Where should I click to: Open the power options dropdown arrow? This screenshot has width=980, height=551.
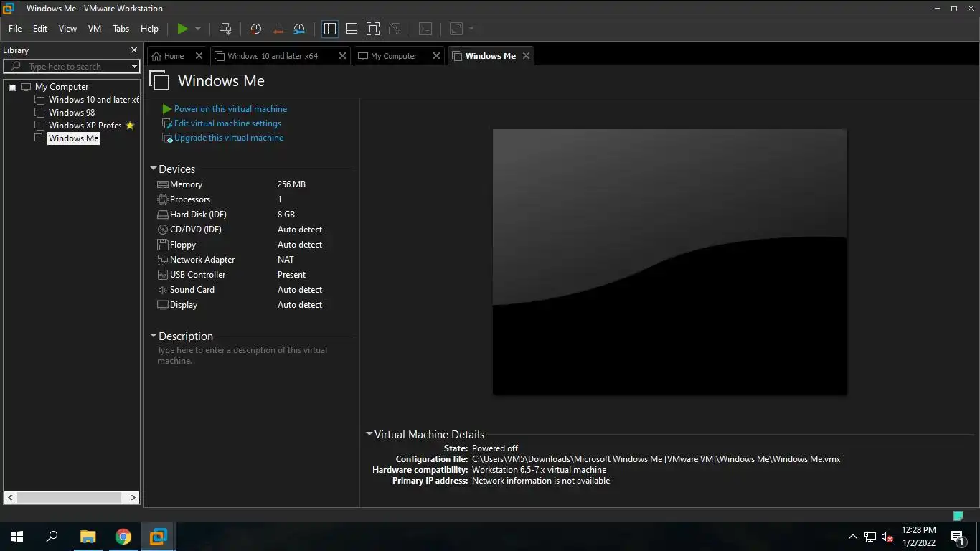point(198,29)
